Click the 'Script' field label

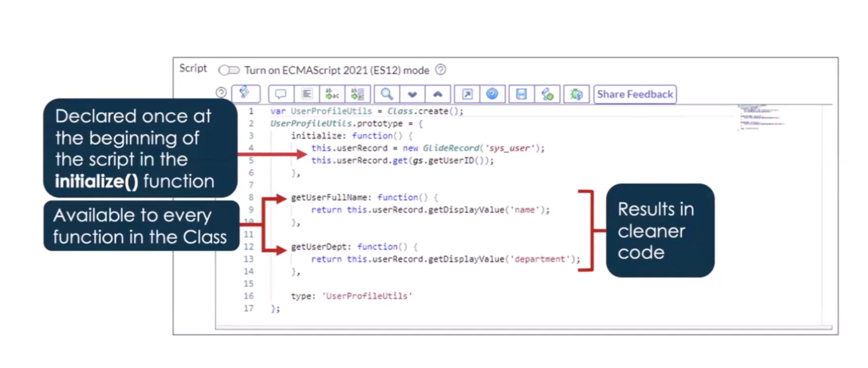[x=193, y=68]
